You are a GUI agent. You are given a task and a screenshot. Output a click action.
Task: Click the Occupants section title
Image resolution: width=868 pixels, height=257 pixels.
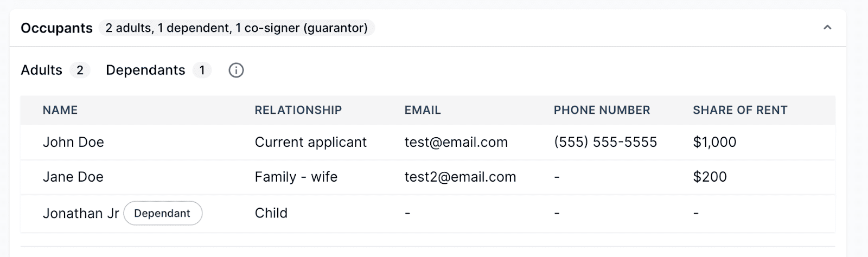pos(56,28)
